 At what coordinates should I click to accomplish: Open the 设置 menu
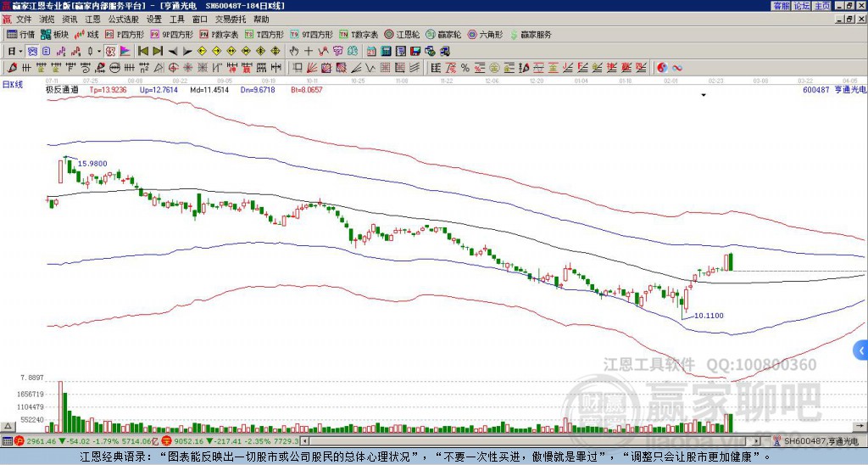(x=154, y=20)
